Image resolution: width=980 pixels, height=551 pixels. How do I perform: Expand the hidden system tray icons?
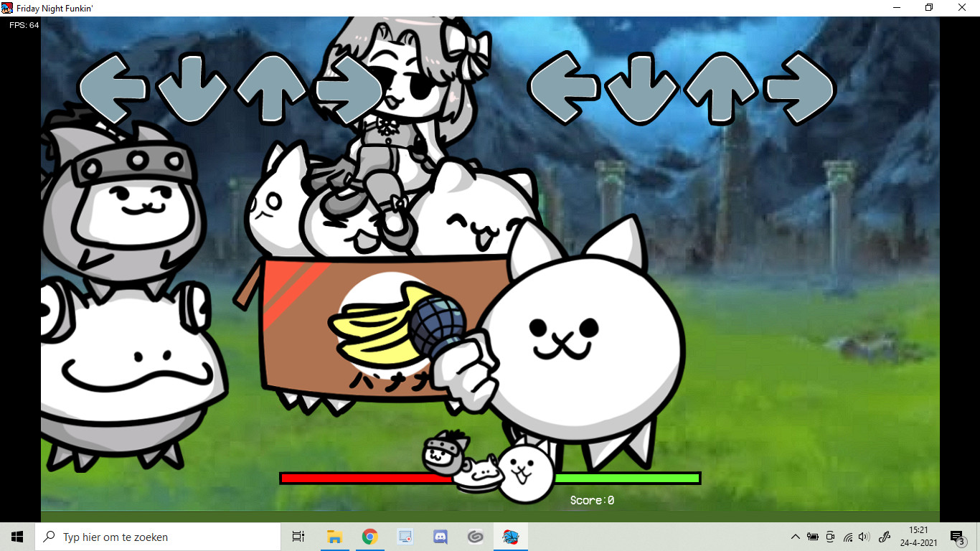coord(795,537)
